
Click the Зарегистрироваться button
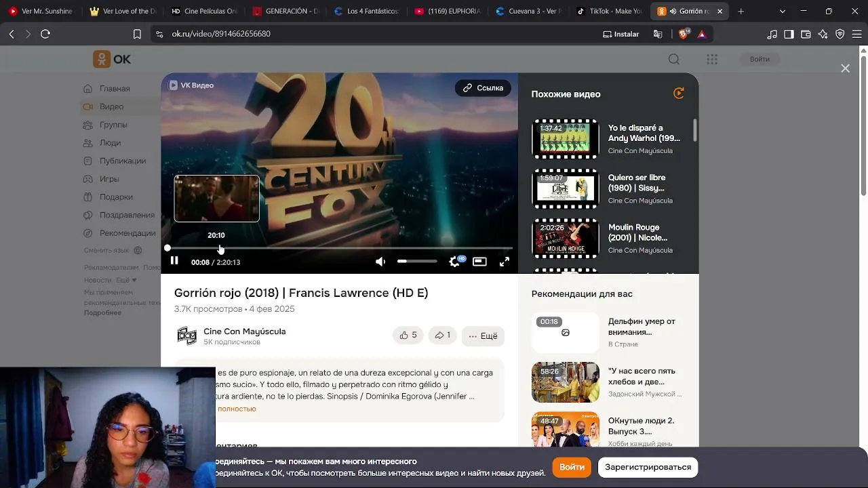pyautogui.click(x=648, y=467)
